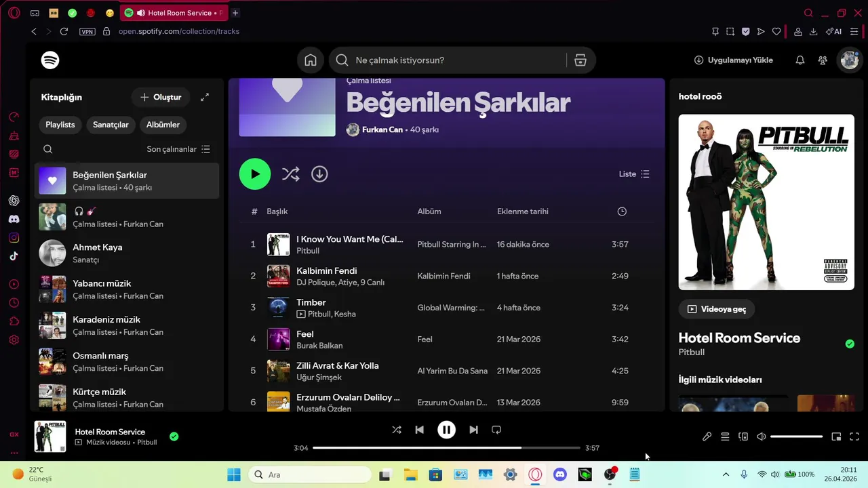Select the Kalbimin Fendi track row

point(447,276)
